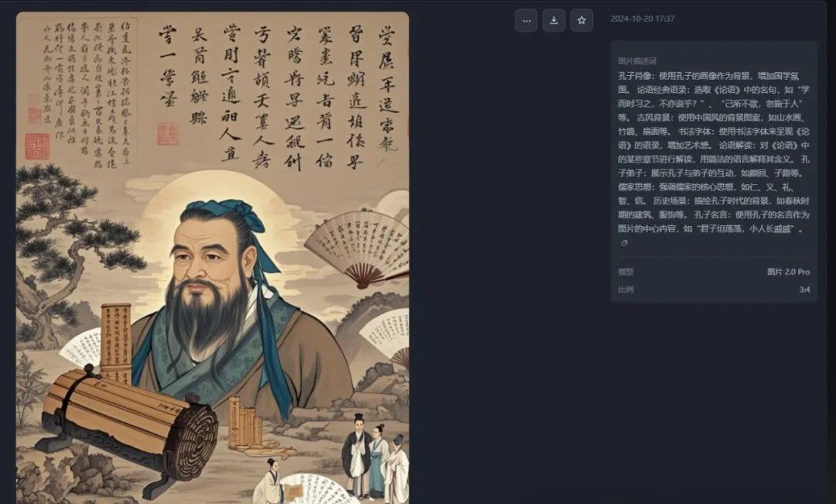Download the generated Confucius image
Image resolution: width=836 pixels, height=504 pixels.
click(554, 20)
